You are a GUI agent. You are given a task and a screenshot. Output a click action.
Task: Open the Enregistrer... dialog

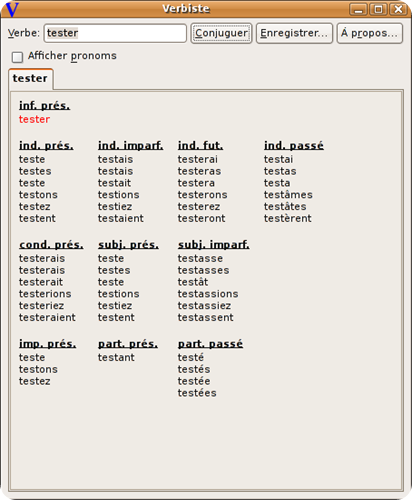tap(294, 33)
